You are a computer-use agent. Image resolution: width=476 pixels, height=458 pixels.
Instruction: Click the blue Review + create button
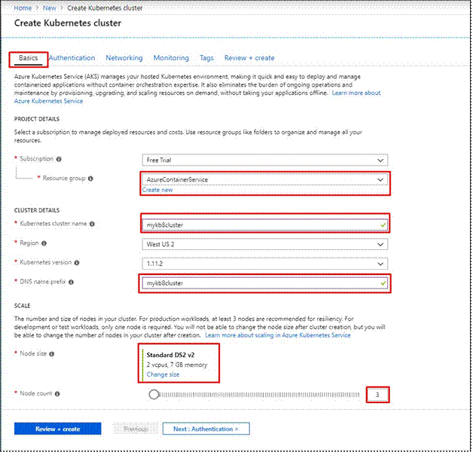tap(58, 429)
